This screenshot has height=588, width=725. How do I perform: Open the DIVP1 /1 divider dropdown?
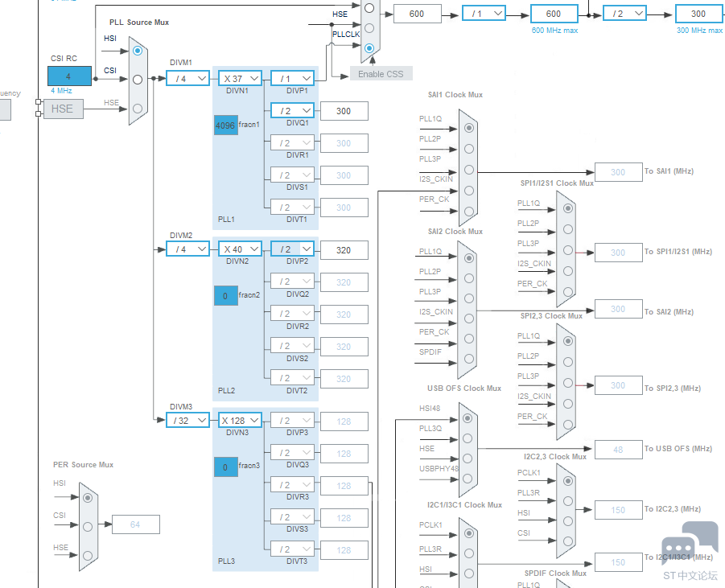tap(292, 79)
